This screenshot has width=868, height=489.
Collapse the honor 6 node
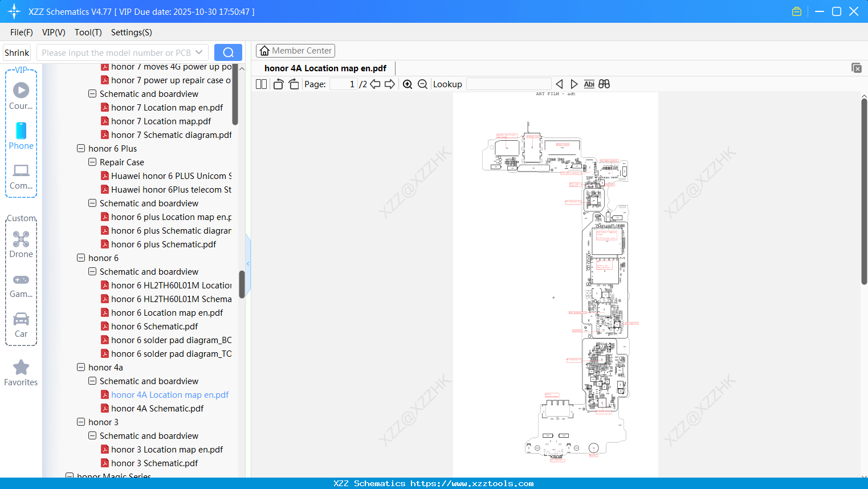point(81,258)
